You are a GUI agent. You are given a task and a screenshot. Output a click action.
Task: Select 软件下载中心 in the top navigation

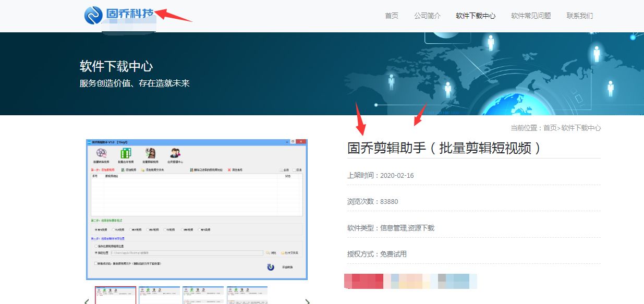click(x=476, y=16)
